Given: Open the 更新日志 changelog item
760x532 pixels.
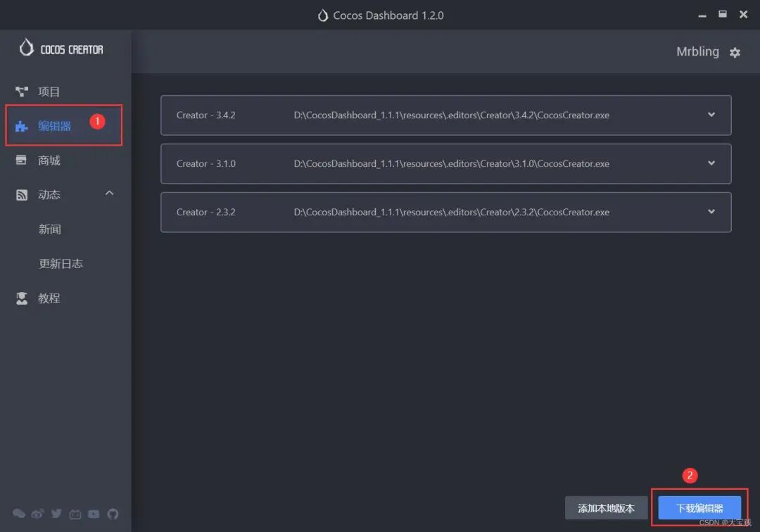Looking at the screenshot, I should 61,264.
